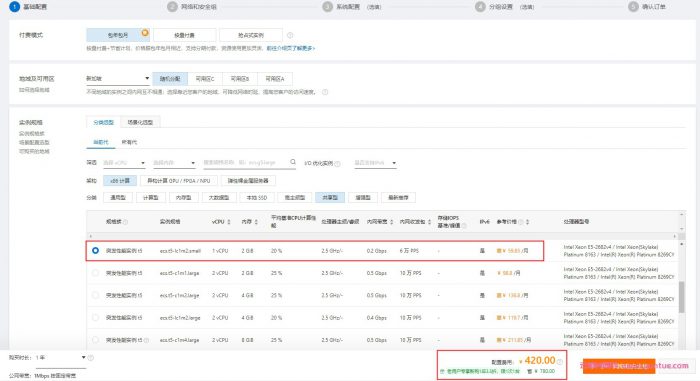The image size is (700, 381).
Task: Click help icon beside 参考价格 header
Action: (521, 222)
